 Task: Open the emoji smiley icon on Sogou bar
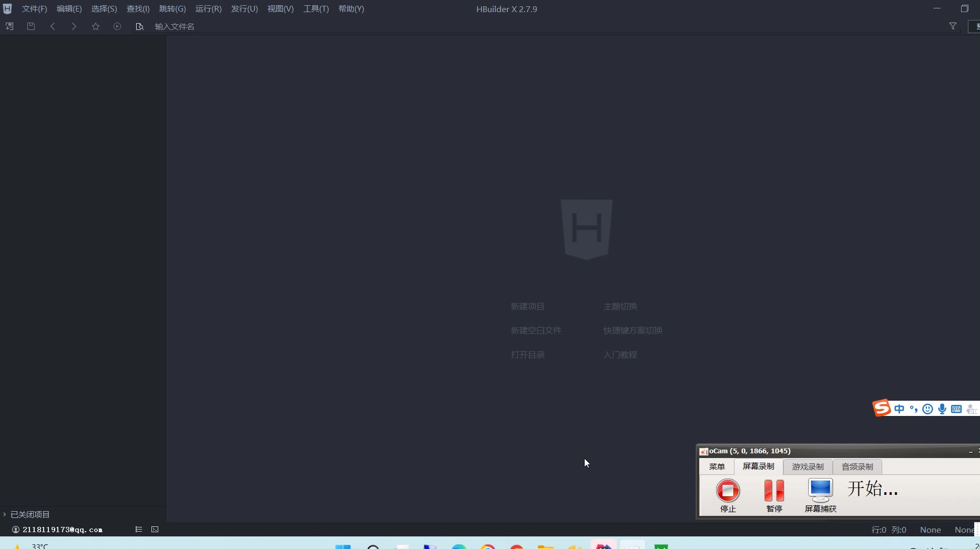point(928,409)
